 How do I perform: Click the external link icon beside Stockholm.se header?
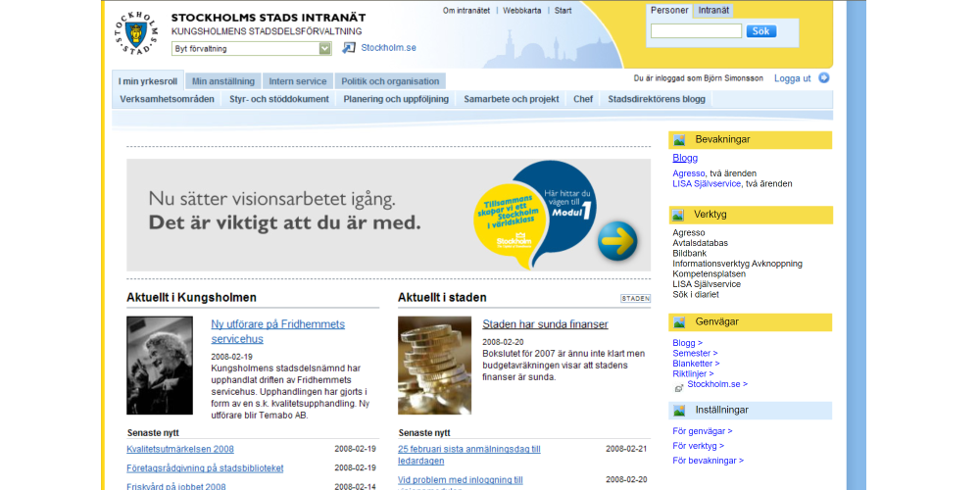coord(348,47)
